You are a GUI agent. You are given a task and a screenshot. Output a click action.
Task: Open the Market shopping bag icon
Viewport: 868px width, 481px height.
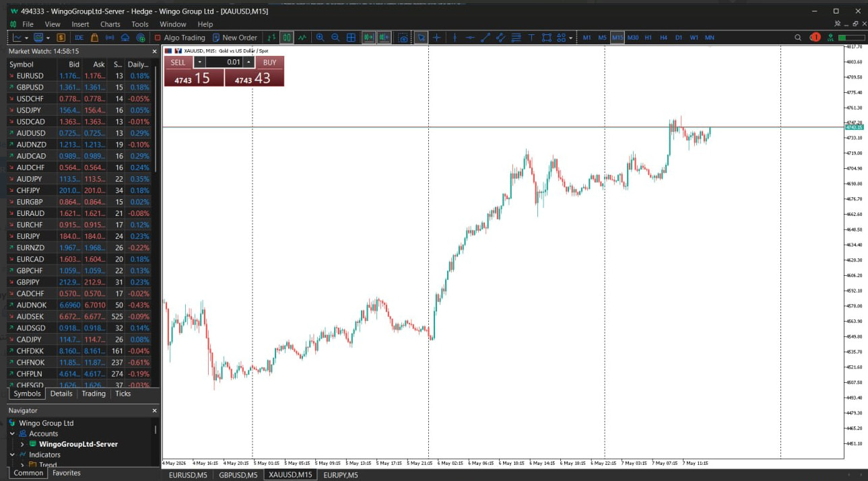[94, 38]
